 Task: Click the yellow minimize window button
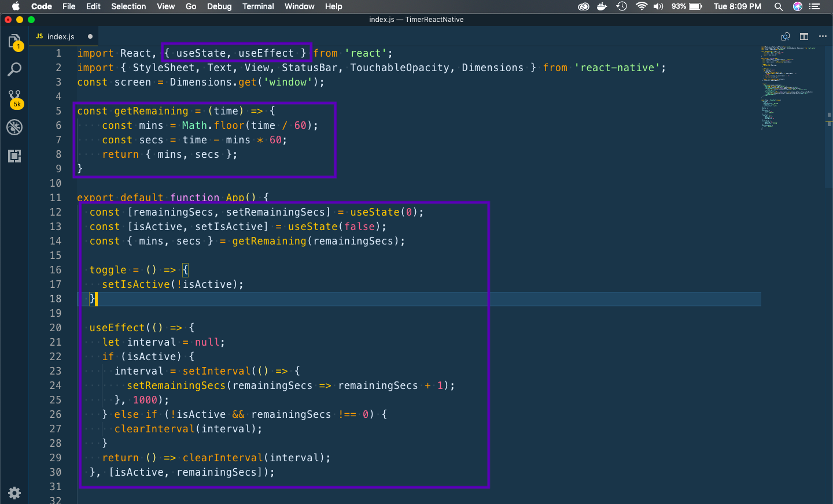pyautogui.click(x=20, y=20)
